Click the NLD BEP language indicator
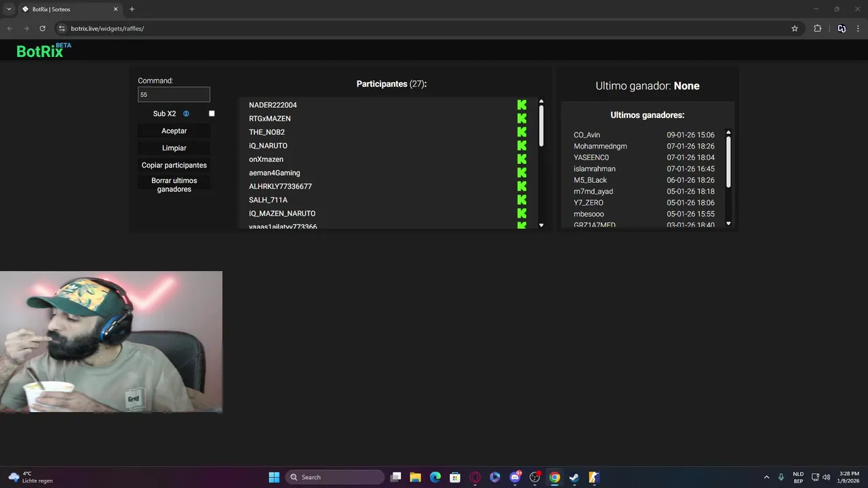Image resolution: width=868 pixels, height=488 pixels. [x=798, y=477]
